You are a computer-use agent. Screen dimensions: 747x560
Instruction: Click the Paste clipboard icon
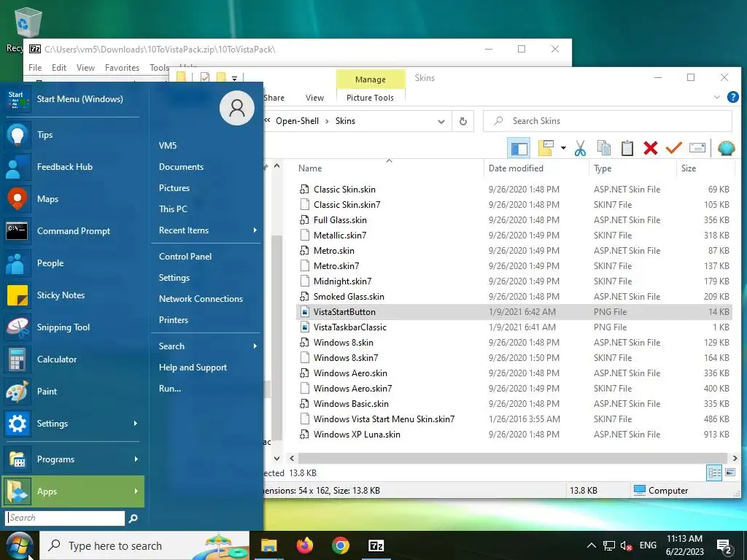coord(627,149)
